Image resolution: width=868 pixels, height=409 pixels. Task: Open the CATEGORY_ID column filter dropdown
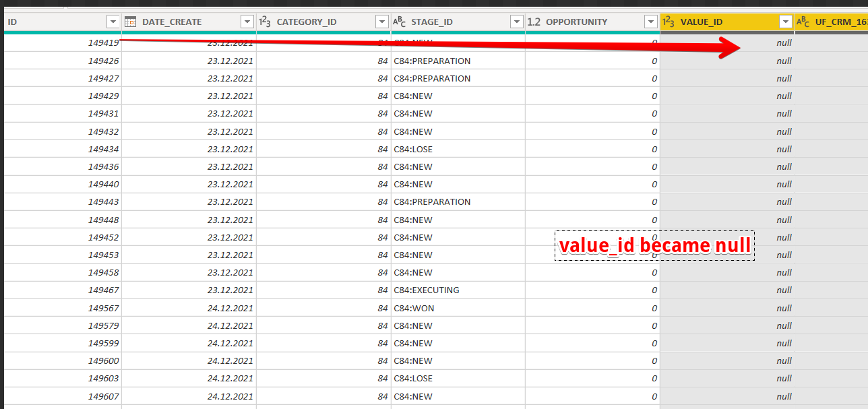click(x=382, y=22)
